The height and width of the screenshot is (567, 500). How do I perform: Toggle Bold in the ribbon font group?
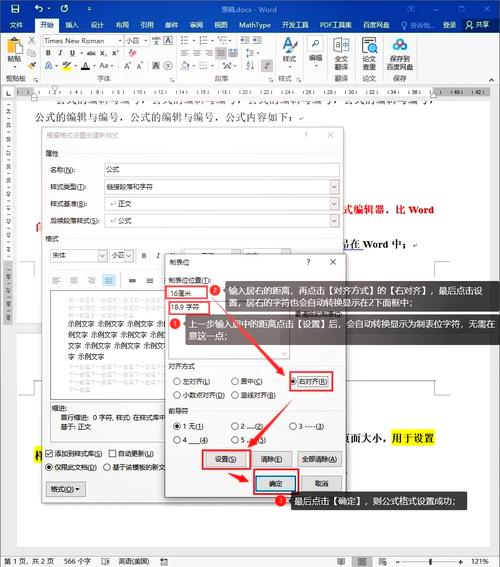point(48,53)
